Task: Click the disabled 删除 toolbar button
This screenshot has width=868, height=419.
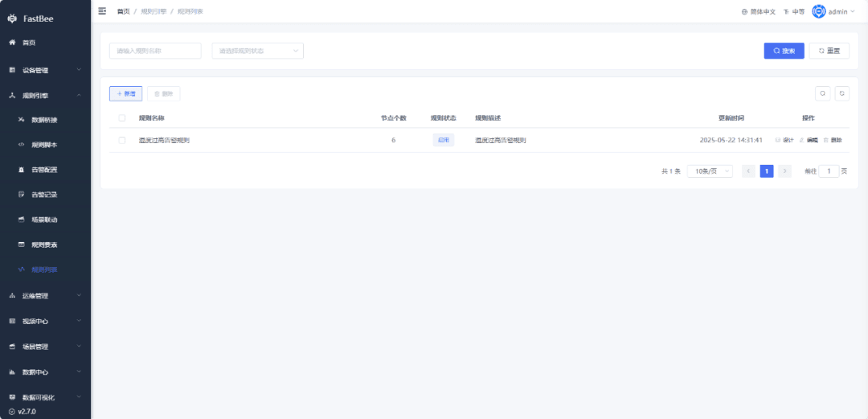Action: point(163,93)
